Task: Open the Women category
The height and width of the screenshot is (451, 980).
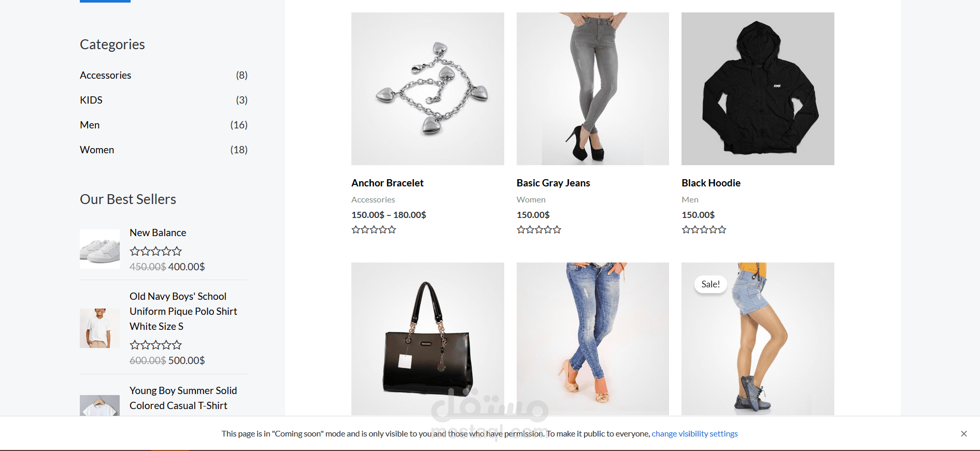Action: [97, 150]
